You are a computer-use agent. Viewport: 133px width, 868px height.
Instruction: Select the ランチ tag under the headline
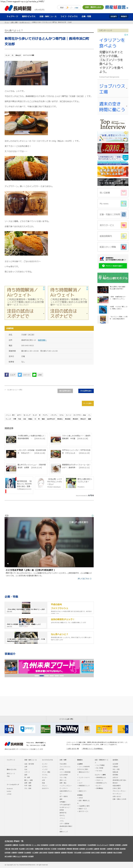pyautogui.click(x=8, y=55)
